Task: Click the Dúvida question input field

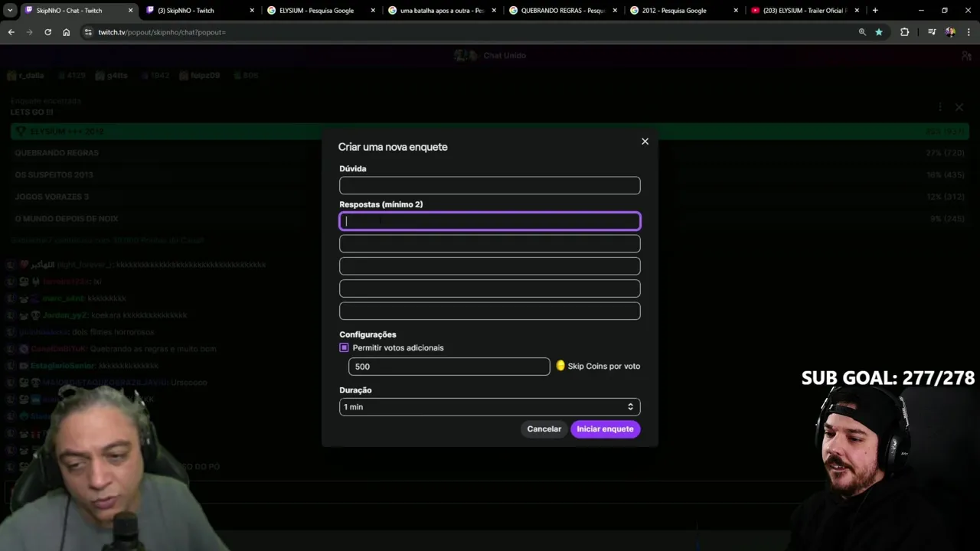Action: click(x=490, y=185)
